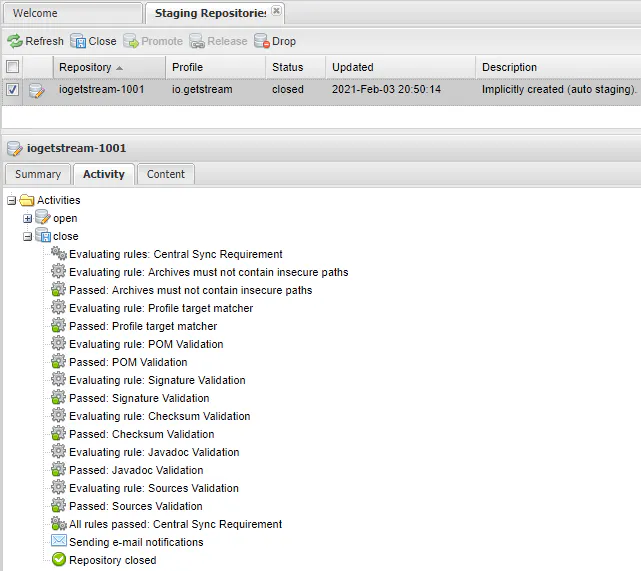Screen dimensions: 641x571
Task: Click green gear icon for Passed: Sources Validation
Action: tap(58, 505)
